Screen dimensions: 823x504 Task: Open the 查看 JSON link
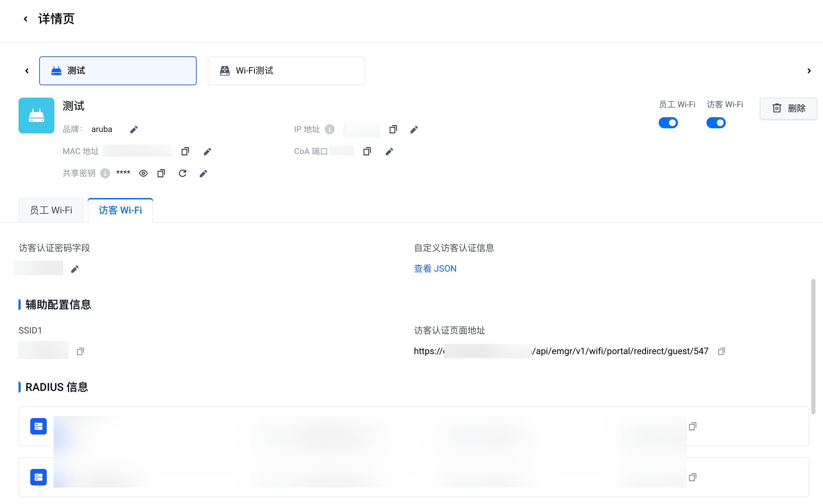pos(435,269)
